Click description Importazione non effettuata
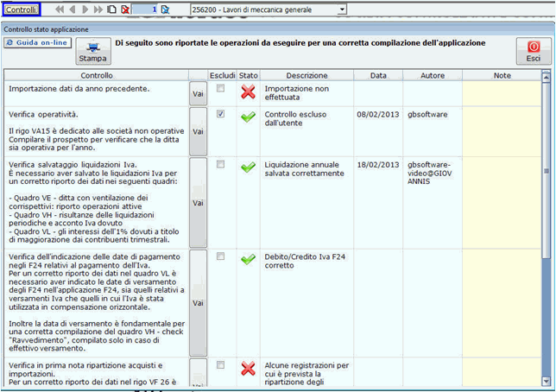 (x=297, y=93)
